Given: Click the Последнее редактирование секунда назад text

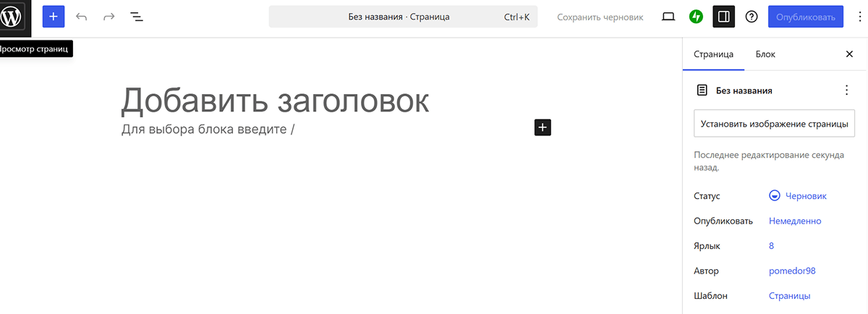Looking at the screenshot, I should pos(770,161).
